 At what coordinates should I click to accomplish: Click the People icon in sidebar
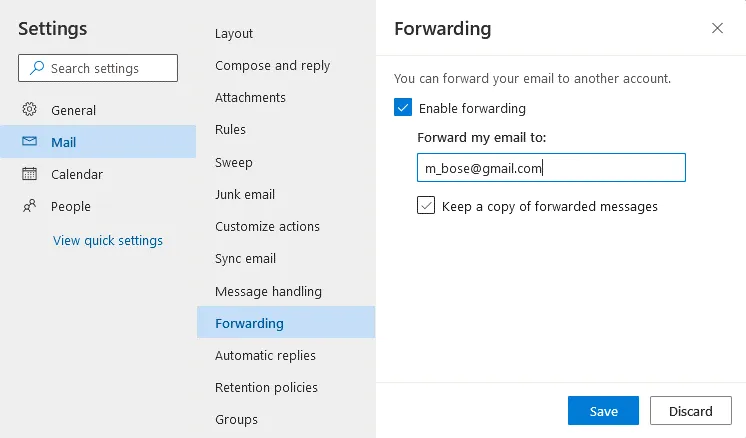(30, 206)
